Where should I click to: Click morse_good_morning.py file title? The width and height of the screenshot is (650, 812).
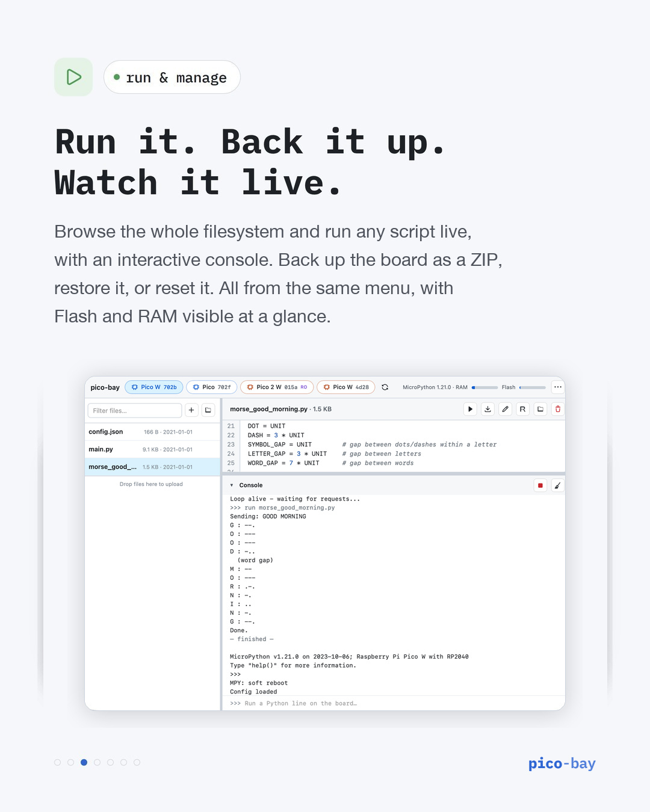point(268,409)
